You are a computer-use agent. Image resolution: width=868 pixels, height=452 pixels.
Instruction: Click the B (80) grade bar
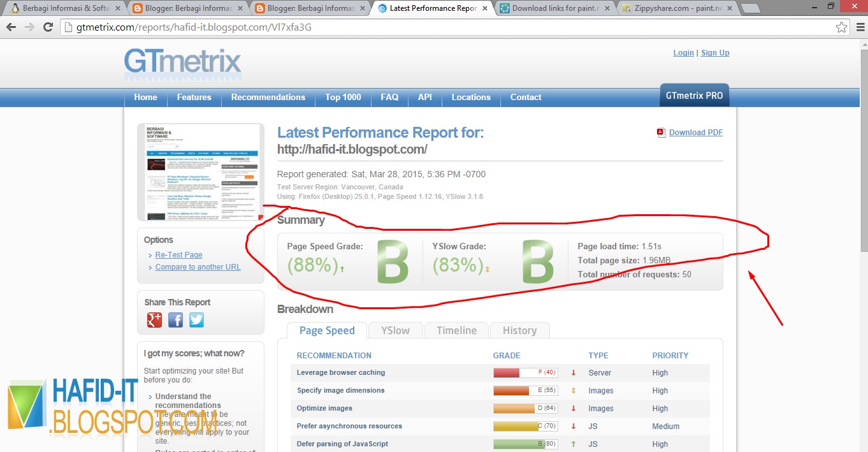click(x=525, y=444)
